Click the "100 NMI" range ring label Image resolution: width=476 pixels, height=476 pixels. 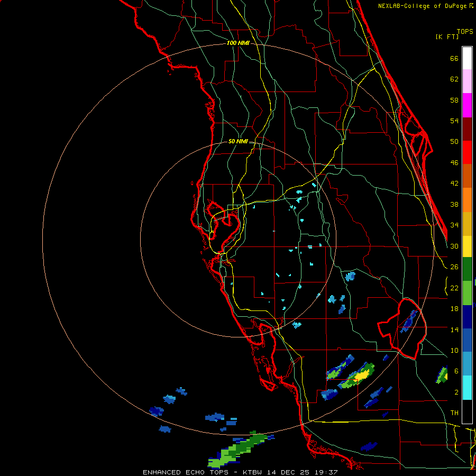coord(238,43)
